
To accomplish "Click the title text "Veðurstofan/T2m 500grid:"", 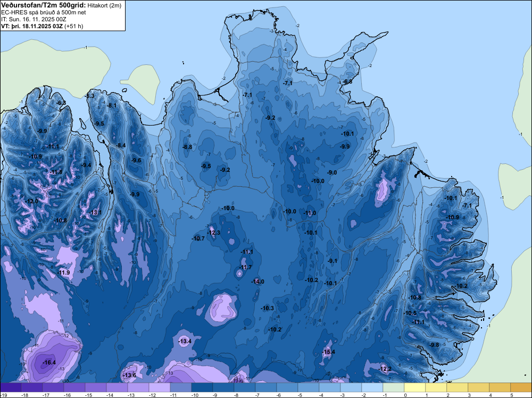I will point(43,5).
